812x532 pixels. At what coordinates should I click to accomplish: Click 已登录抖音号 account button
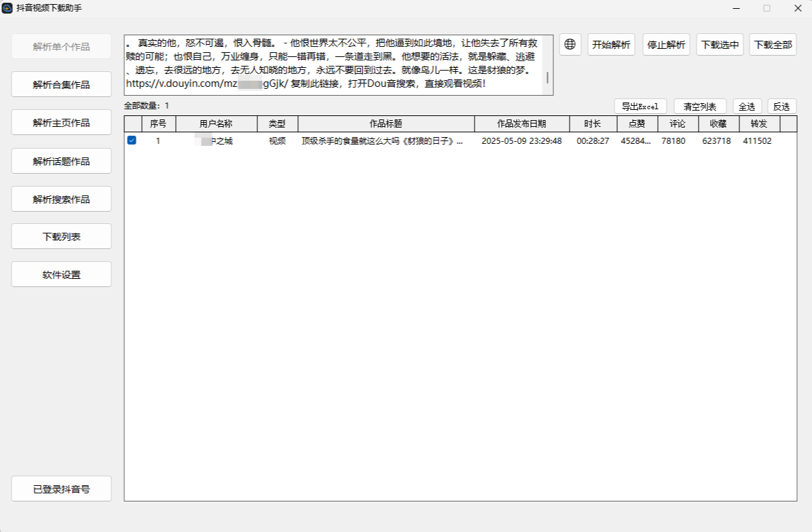pos(61,489)
